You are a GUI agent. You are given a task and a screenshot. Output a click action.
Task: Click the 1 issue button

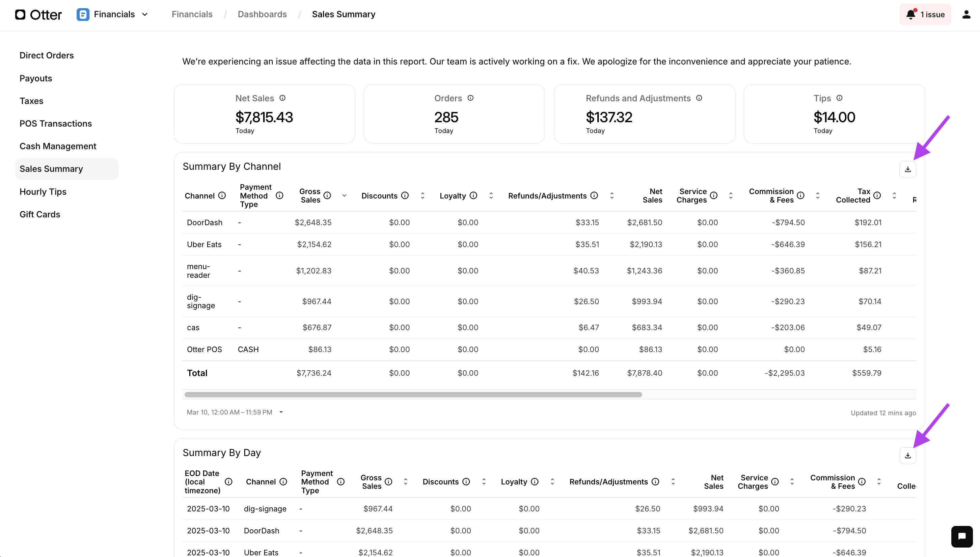[925, 14]
